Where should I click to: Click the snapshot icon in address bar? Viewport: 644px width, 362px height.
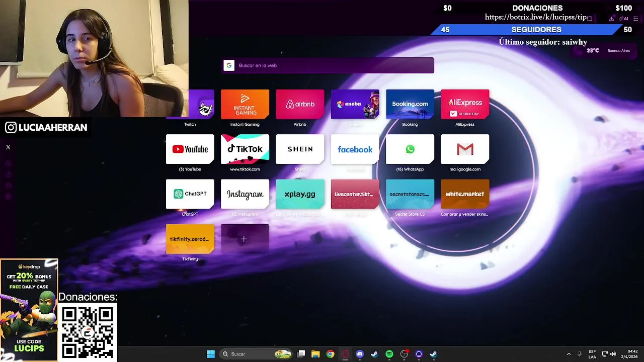(590, 18)
